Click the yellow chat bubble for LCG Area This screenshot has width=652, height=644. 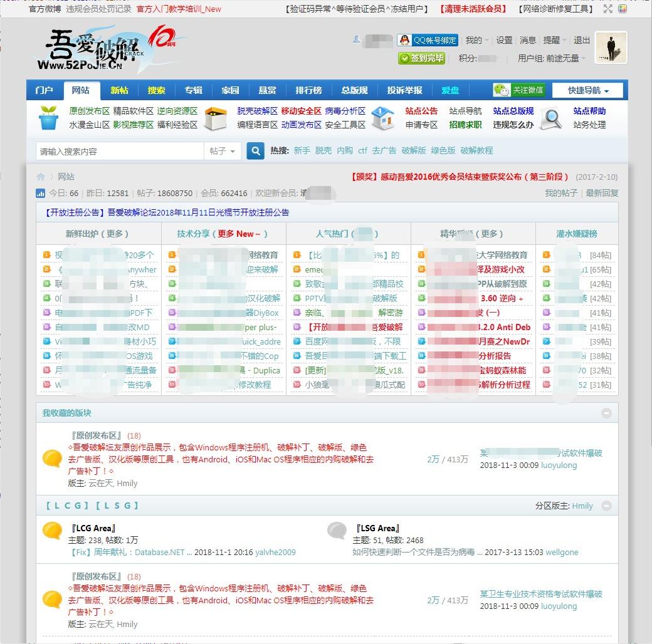point(53,531)
